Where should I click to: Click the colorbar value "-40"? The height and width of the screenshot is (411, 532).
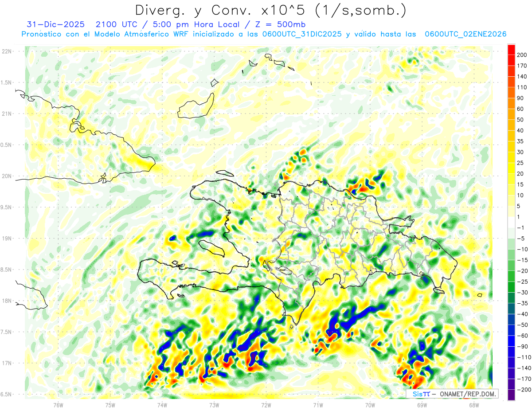coord(522,314)
